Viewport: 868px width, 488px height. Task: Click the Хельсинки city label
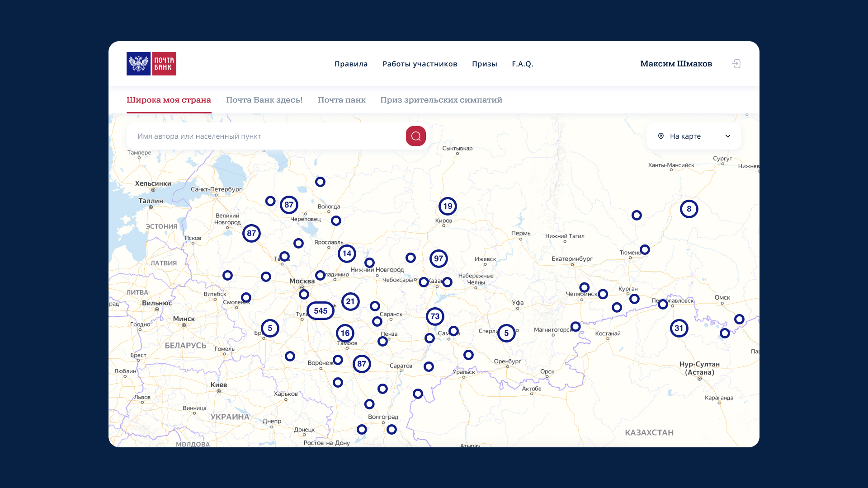tap(153, 183)
